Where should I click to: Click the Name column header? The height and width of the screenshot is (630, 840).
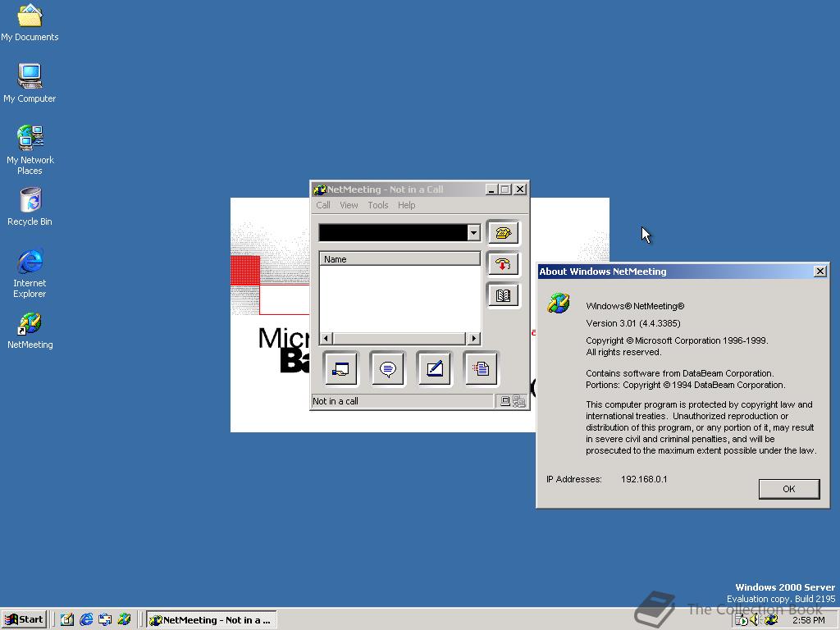(399, 259)
